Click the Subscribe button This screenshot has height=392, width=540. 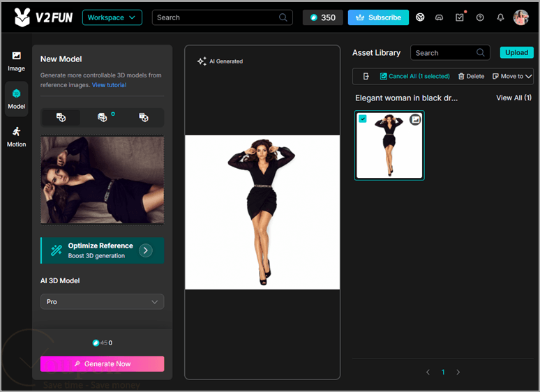click(378, 17)
